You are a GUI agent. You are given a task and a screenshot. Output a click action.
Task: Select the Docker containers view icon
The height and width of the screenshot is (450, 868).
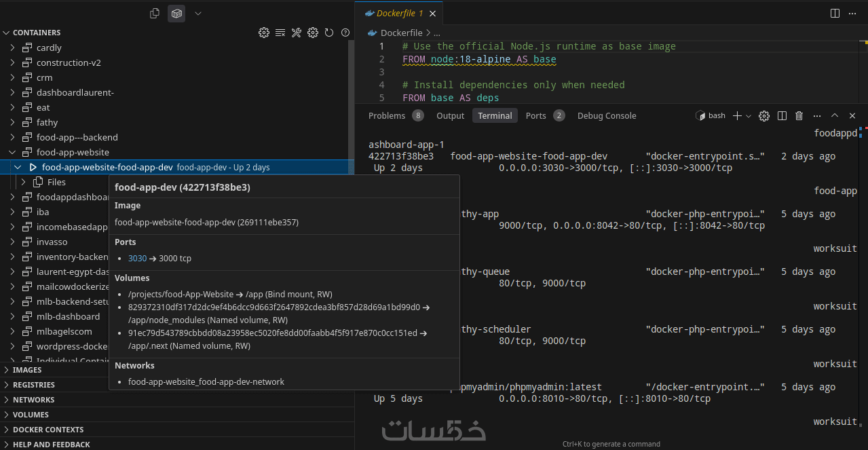(x=176, y=13)
